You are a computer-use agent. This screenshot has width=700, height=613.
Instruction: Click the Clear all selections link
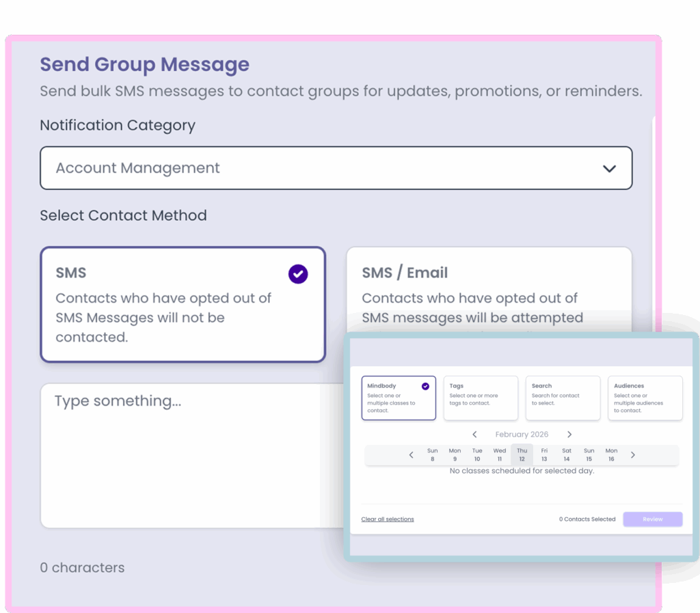[388, 519]
